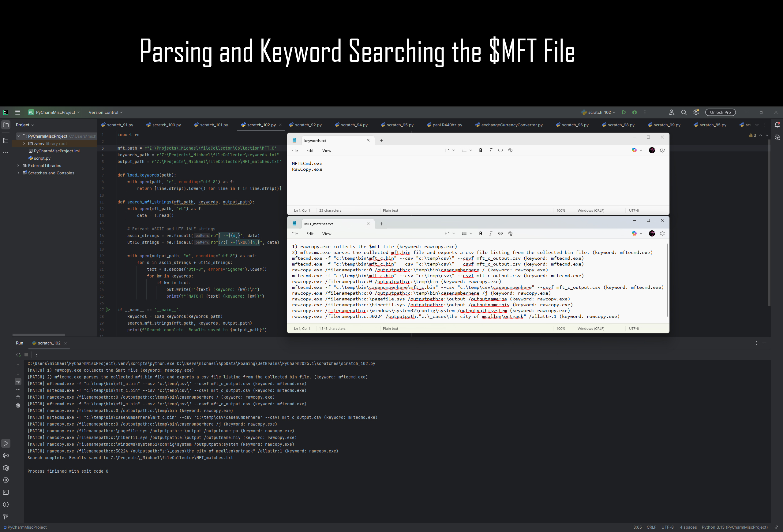Toggle bold in MFT_matches.txt Notepad
This screenshot has width=783, height=532.
tap(481, 233)
